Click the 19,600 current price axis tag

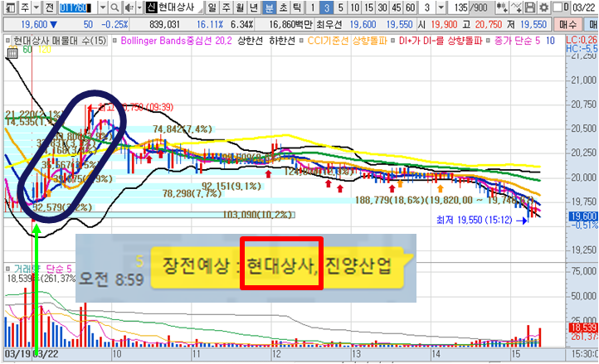pos(583,216)
